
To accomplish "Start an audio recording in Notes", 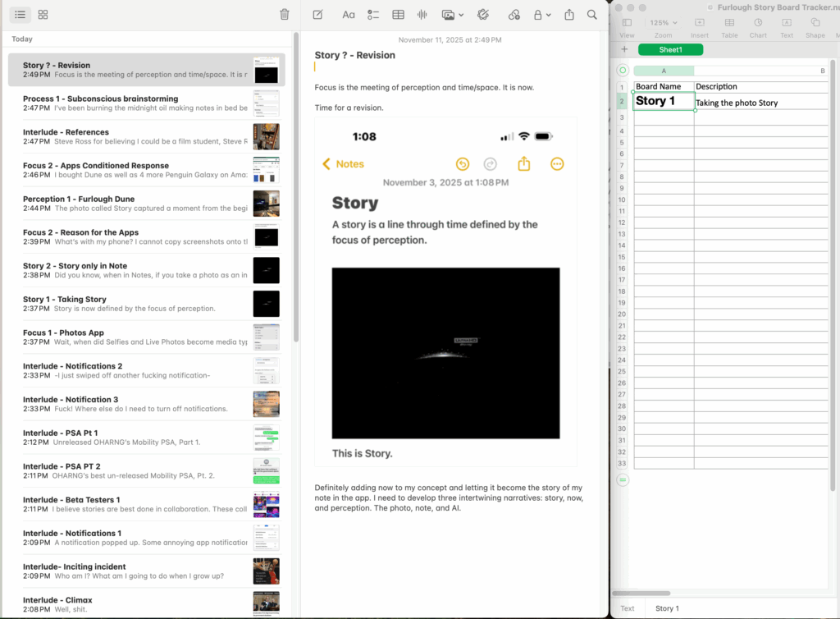I will click(x=422, y=15).
